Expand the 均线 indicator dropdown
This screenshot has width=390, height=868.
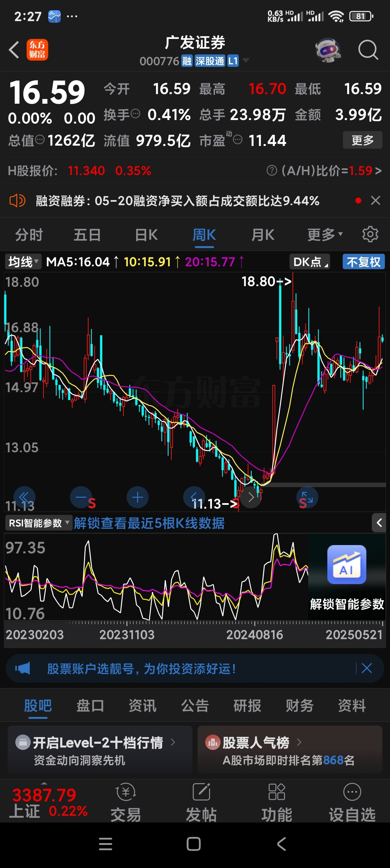click(x=23, y=261)
